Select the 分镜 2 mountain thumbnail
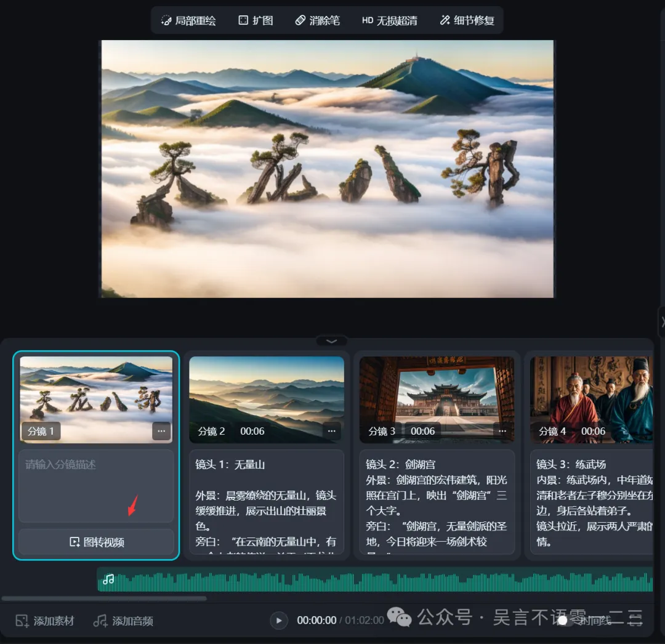 [x=267, y=400]
